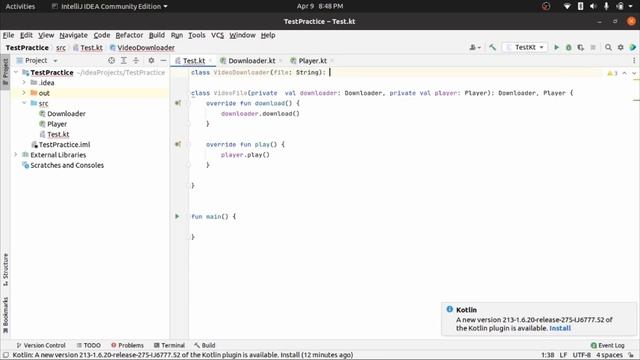Click the run gutter icon next to main()
Viewport: 640px width, 360px height.
[177, 216]
